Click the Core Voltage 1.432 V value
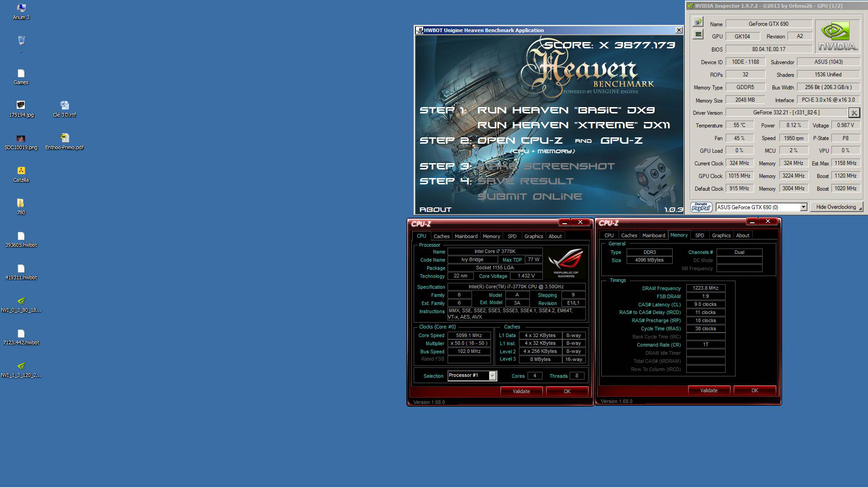 [x=526, y=276]
